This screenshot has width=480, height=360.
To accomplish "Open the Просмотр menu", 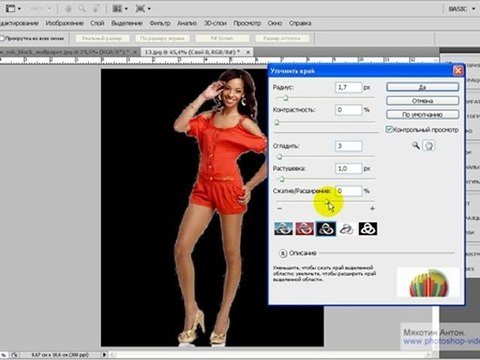I will coord(247,23).
